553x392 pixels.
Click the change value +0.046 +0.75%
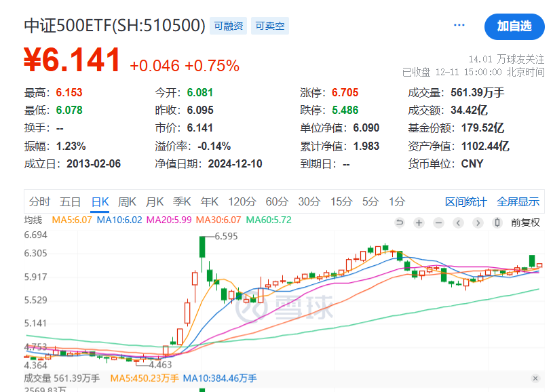(x=185, y=66)
